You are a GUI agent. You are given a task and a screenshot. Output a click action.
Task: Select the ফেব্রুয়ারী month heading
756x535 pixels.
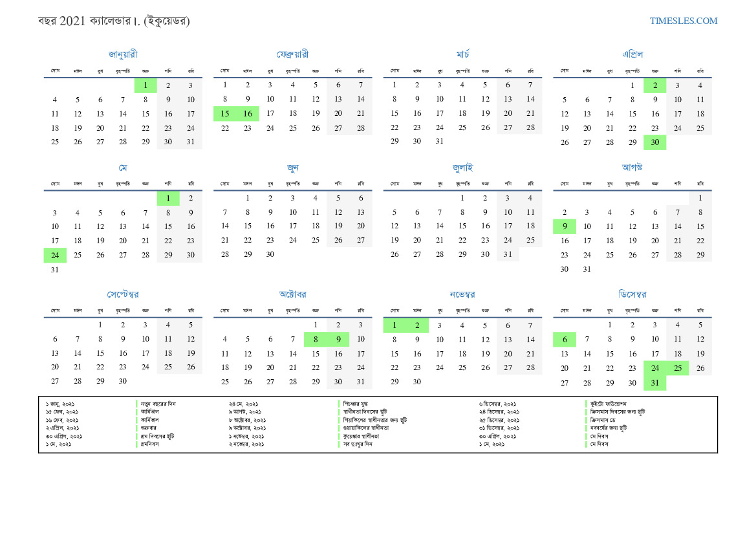tap(292, 54)
